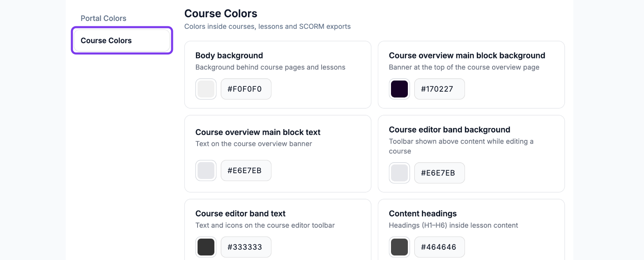Select the Course Colors sidebar item
644x260 pixels.
[x=122, y=40]
